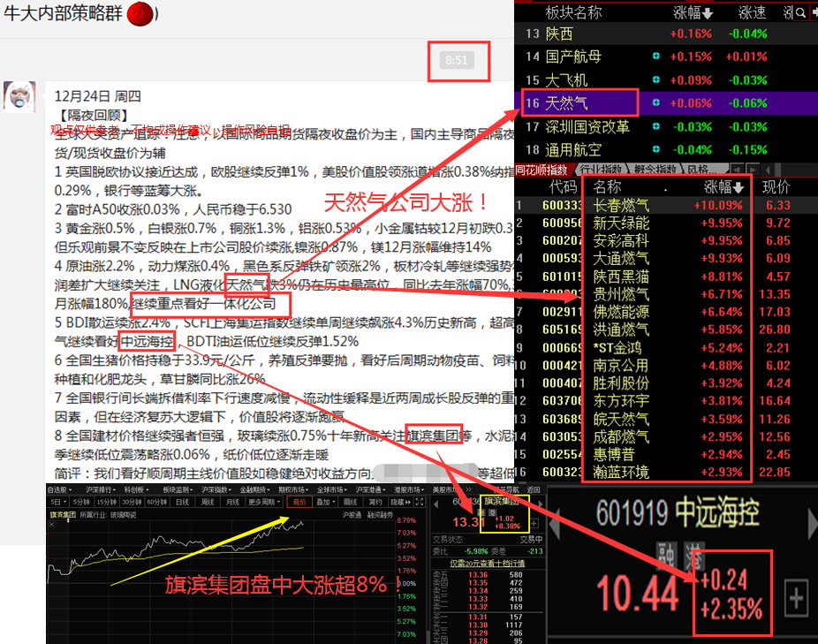This screenshot has width=818, height=644.
Task: Toggle the 竞价 auction view
Action: click(x=299, y=502)
